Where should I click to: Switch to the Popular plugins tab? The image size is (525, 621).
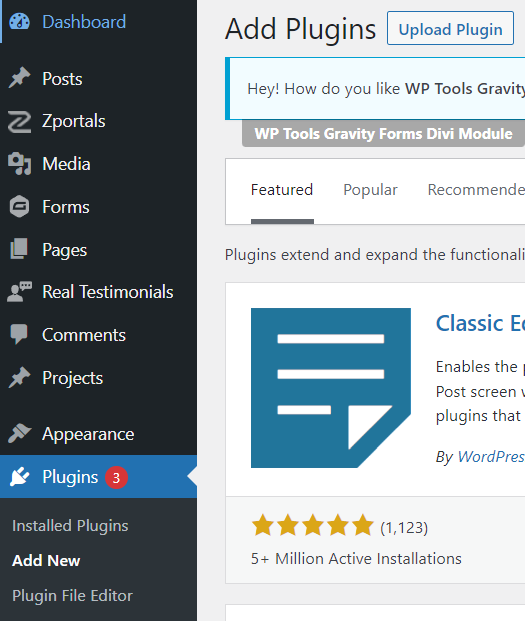pos(370,190)
